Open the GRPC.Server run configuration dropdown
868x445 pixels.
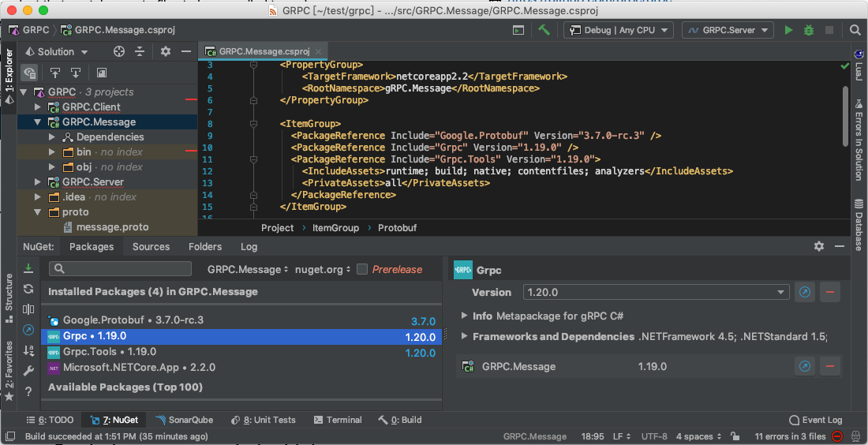(728, 30)
